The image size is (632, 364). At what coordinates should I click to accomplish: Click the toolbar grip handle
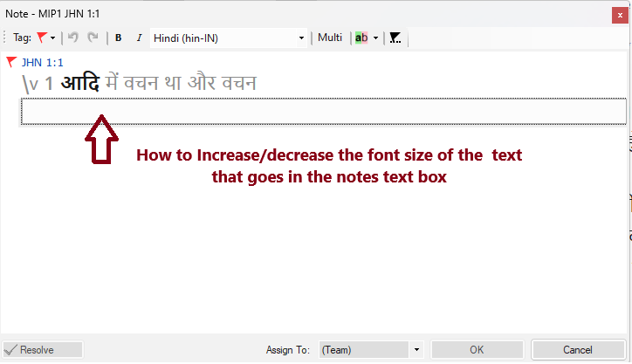click(4, 38)
